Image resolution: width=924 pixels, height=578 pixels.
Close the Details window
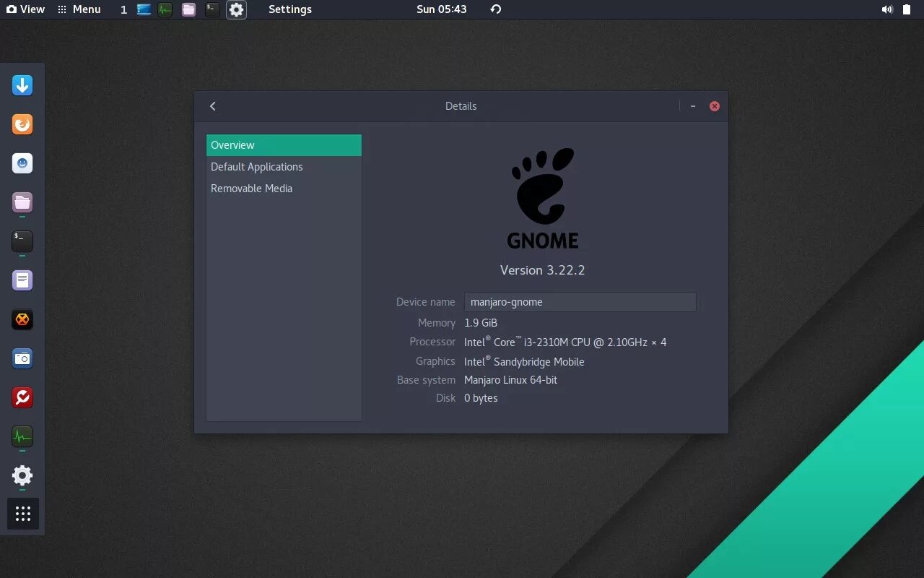[x=715, y=106]
